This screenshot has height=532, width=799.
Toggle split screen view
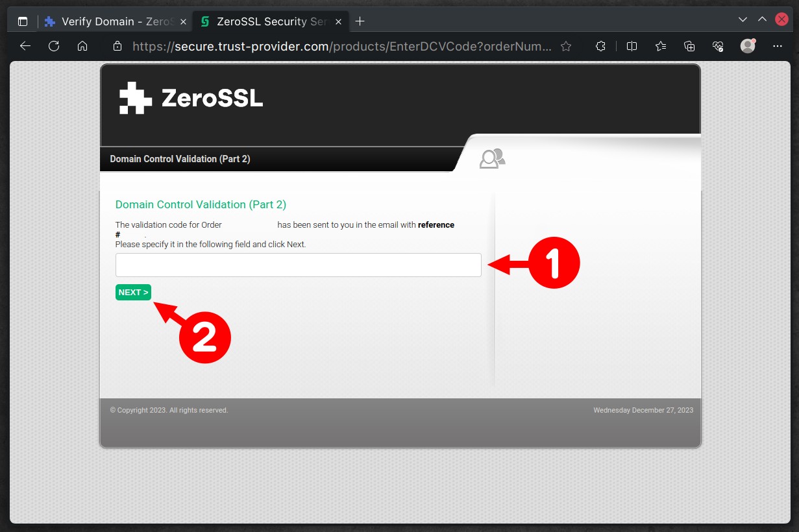632,46
